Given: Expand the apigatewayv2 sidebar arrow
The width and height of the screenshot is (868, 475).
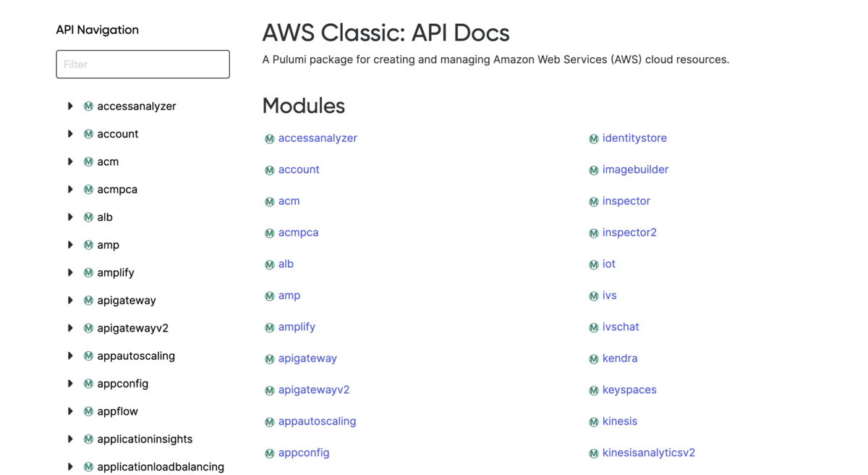Looking at the screenshot, I should (x=70, y=328).
